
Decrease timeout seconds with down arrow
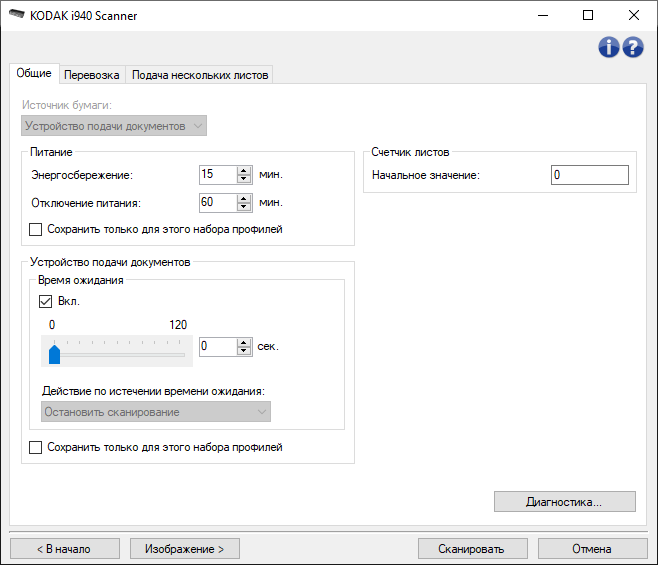[x=244, y=351]
